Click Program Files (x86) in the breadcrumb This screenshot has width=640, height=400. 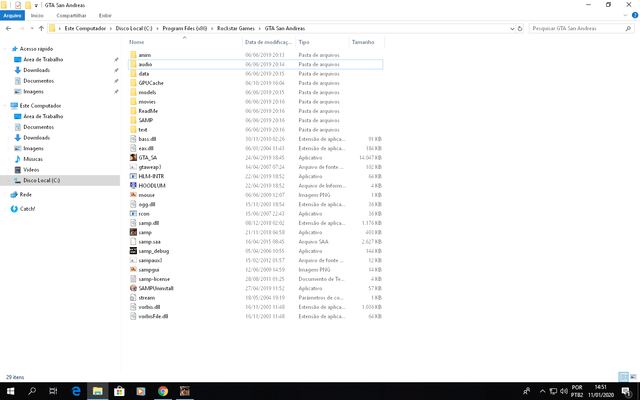(184, 29)
